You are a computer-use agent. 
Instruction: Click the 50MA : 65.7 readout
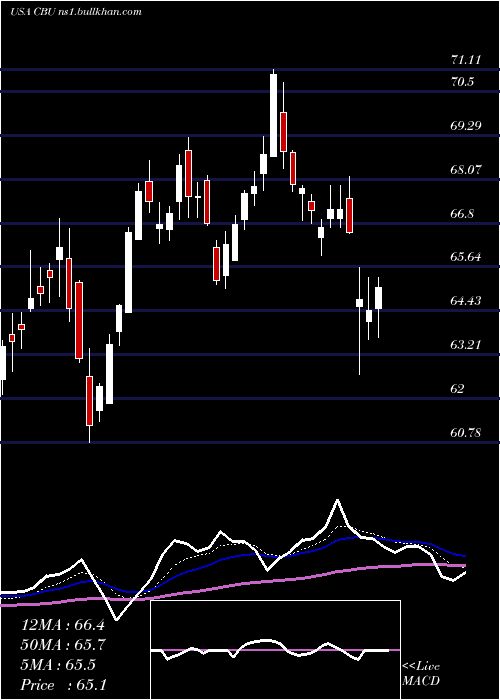tap(62, 645)
